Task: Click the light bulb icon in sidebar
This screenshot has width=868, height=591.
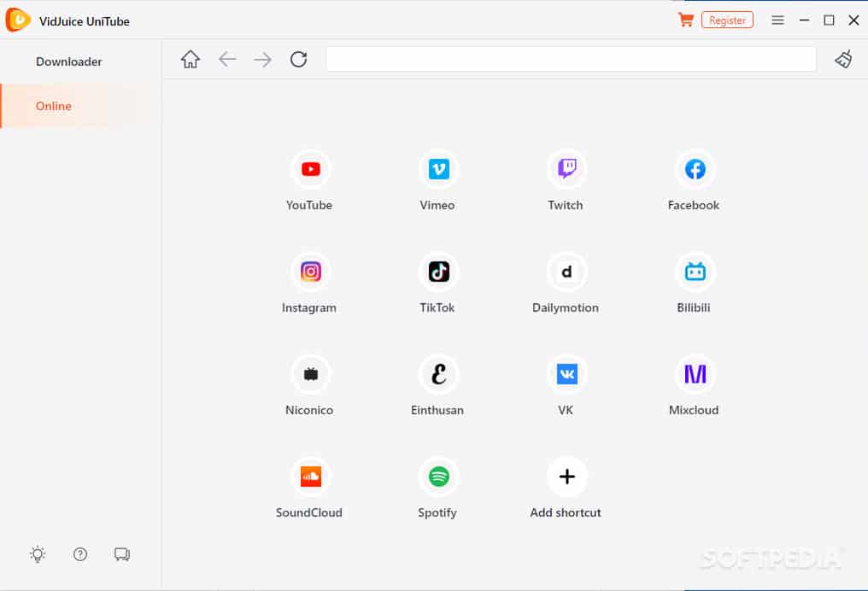Action: [x=38, y=554]
